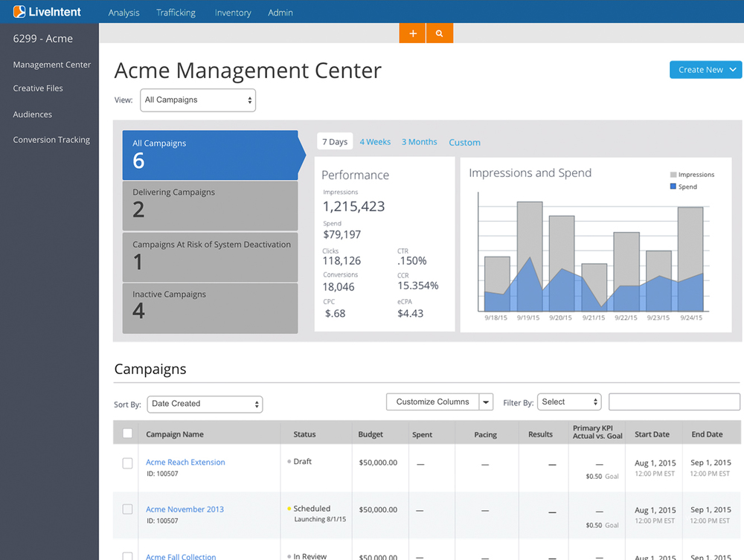The image size is (744, 560).
Task: Check the Acme November 2013 row checkbox
Action: click(127, 509)
